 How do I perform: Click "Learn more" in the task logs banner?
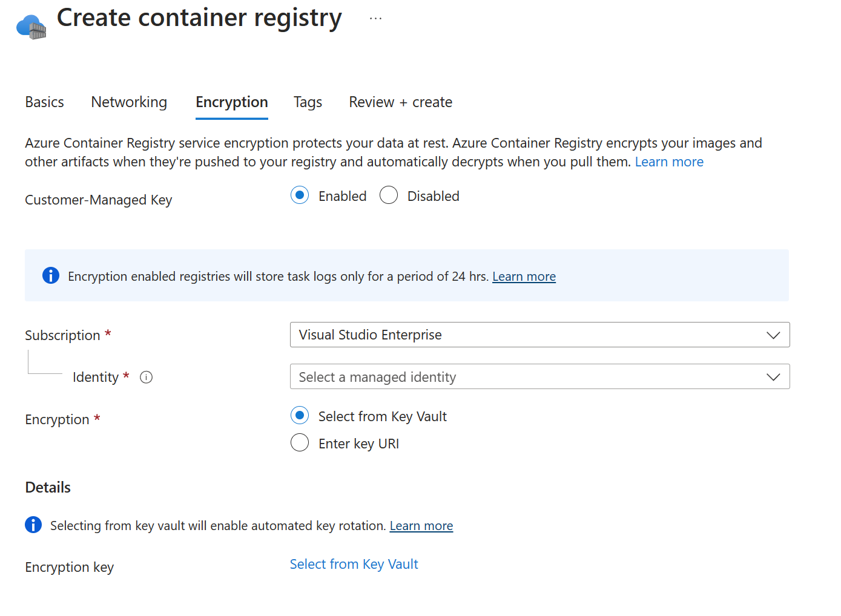pos(523,276)
